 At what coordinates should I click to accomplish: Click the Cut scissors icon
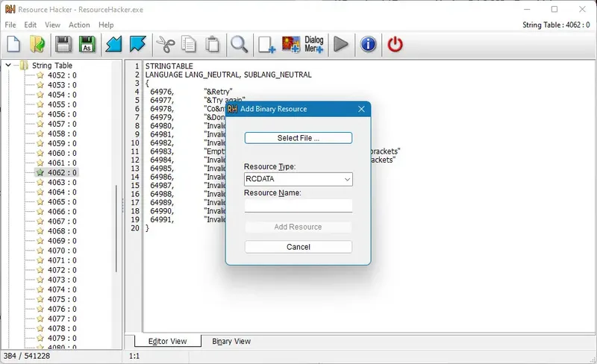point(166,44)
